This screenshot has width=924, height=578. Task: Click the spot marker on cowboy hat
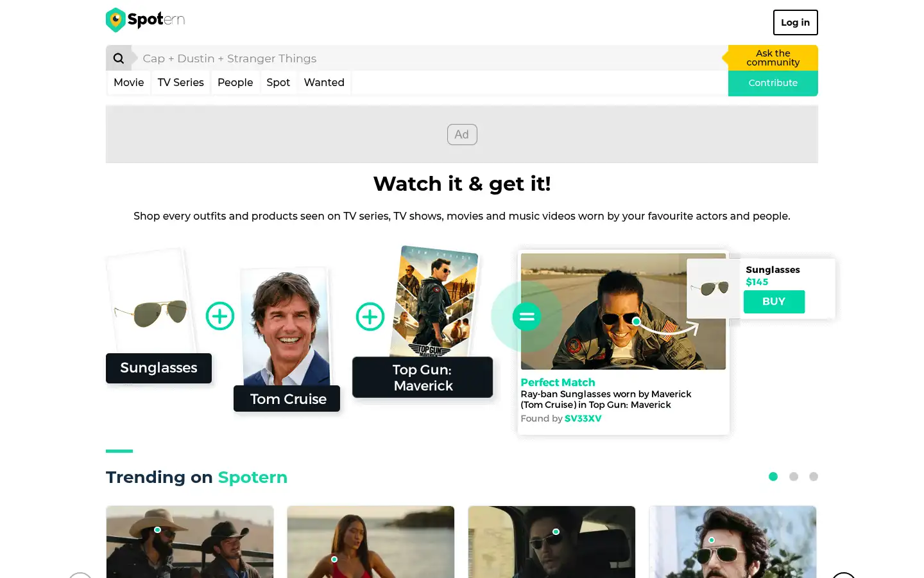158,530
